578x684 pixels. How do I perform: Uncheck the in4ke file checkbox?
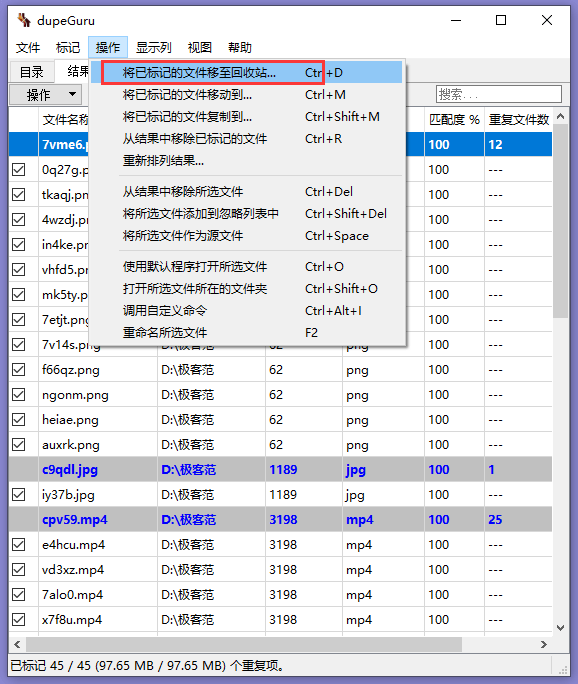pyautogui.click(x=19, y=244)
